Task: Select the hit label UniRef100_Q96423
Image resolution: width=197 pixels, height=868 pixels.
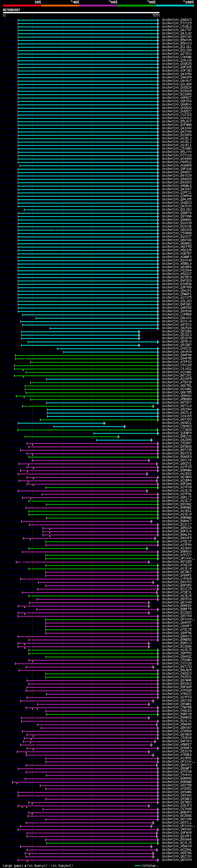Action: coord(177,20)
